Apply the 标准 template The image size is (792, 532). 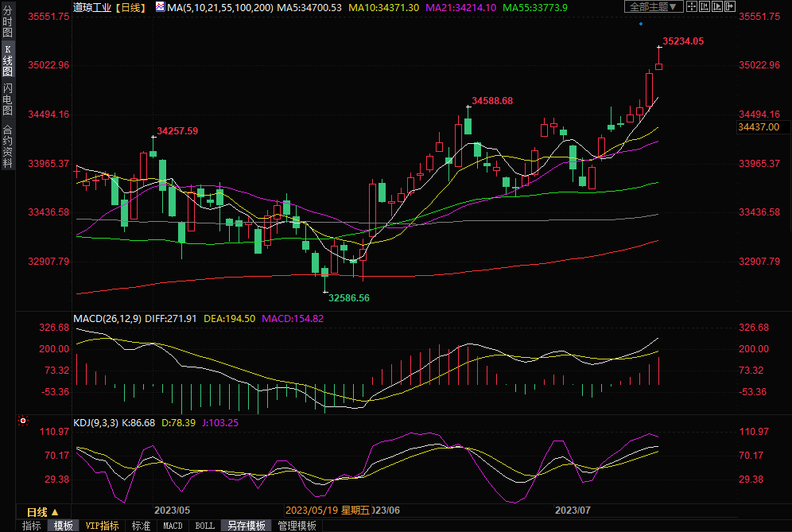tap(141, 526)
